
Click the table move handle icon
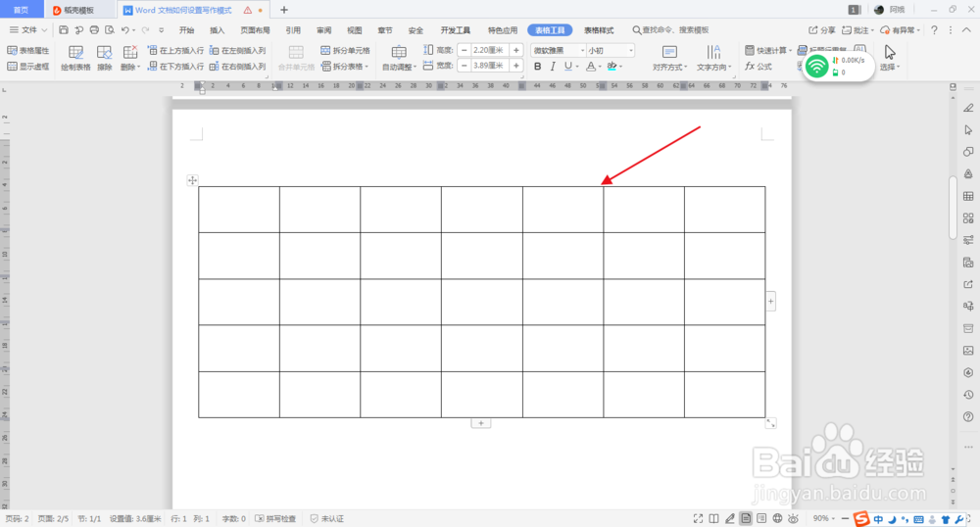pyautogui.click(x=192, y=180)
